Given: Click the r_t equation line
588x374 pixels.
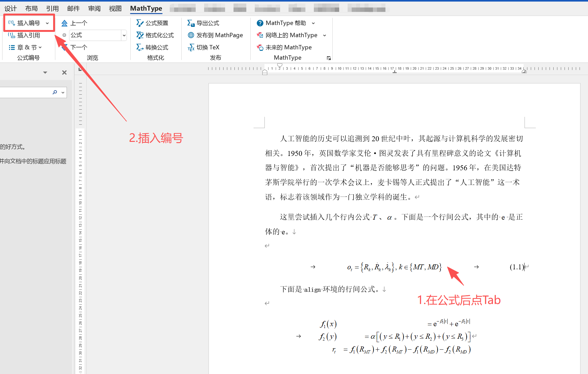Looking at the screenshot, I should (401, 350).
